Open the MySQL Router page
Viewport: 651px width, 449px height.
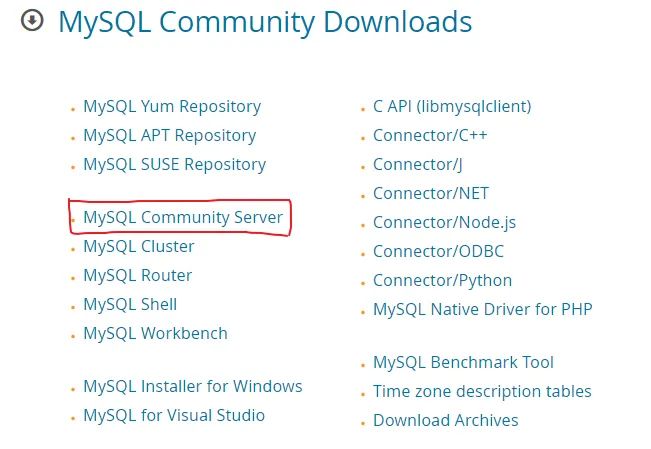click(138, 275)
